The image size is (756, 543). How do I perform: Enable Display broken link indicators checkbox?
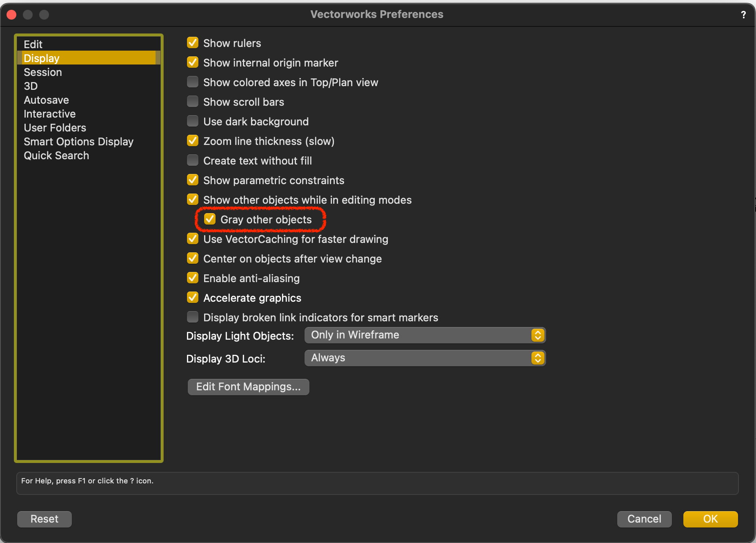point(193,317)
